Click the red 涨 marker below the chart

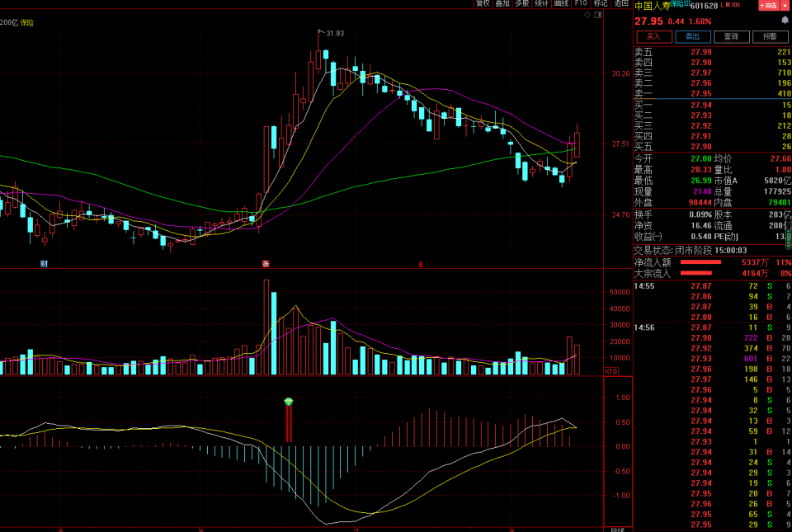pos(266,264)
